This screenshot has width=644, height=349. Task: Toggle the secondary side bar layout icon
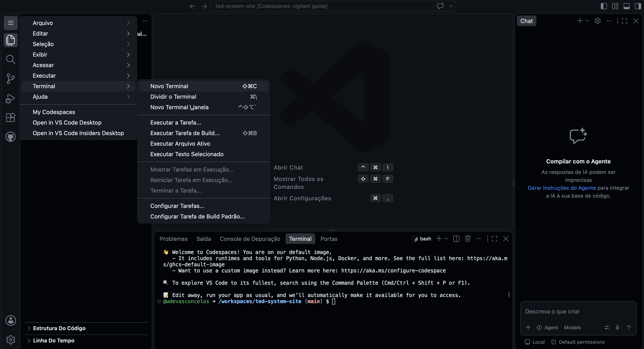(x=638, y=6)
